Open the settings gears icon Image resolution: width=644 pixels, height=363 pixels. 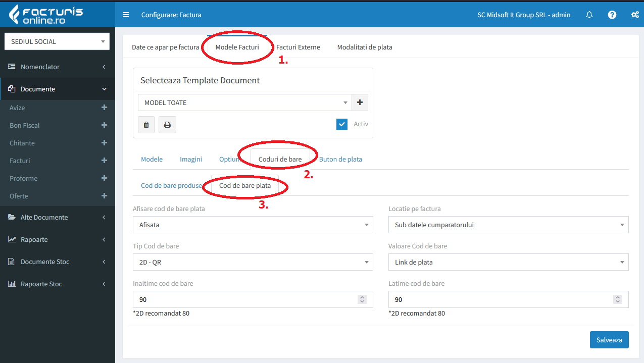click(x=635, y=15)
